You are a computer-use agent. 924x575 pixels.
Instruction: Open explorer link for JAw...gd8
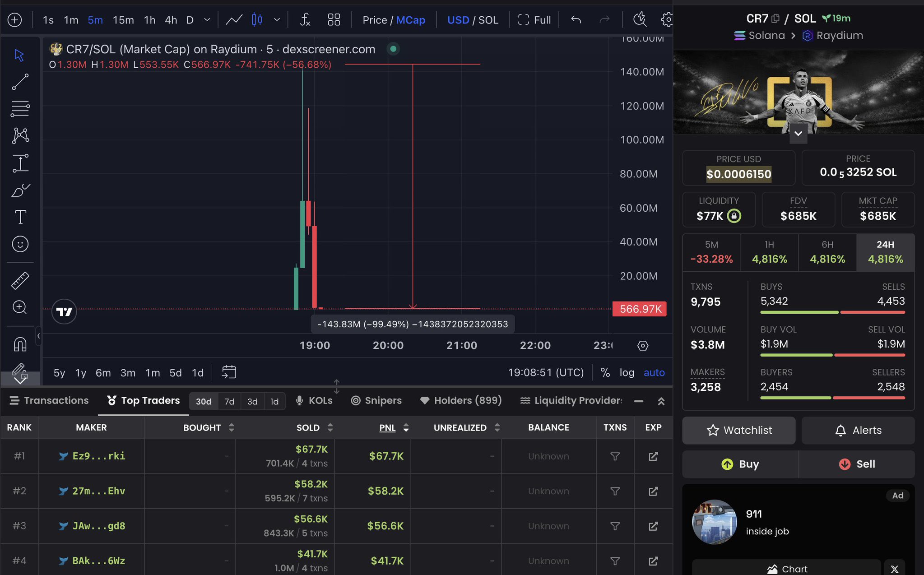coord(653,526)
